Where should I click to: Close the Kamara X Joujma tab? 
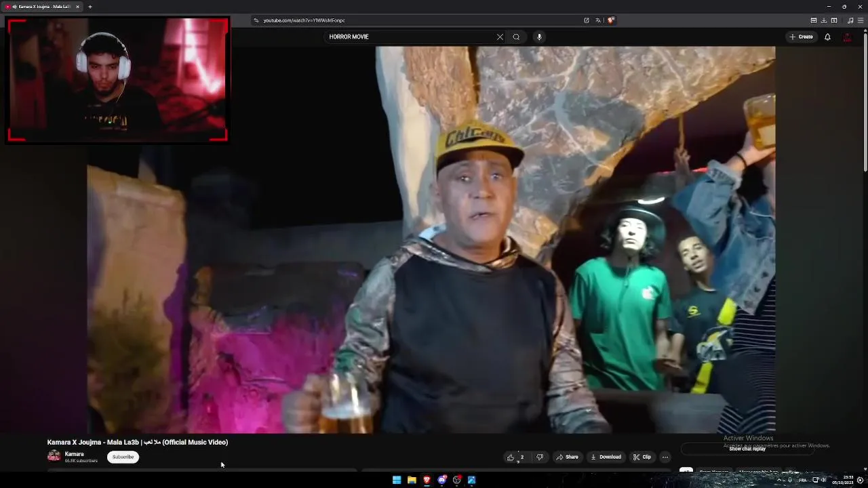(77, 7)
